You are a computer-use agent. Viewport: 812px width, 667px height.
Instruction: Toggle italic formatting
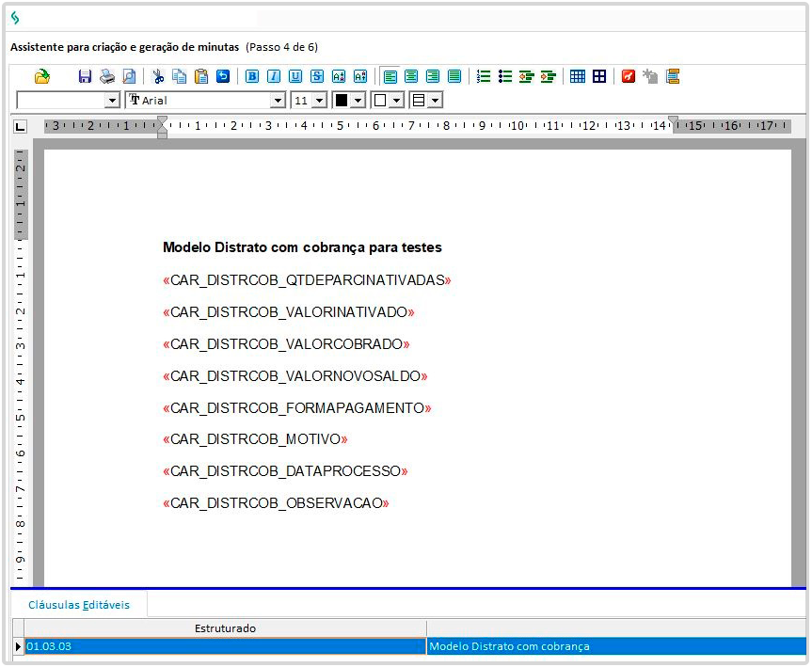tap(274, 77)
